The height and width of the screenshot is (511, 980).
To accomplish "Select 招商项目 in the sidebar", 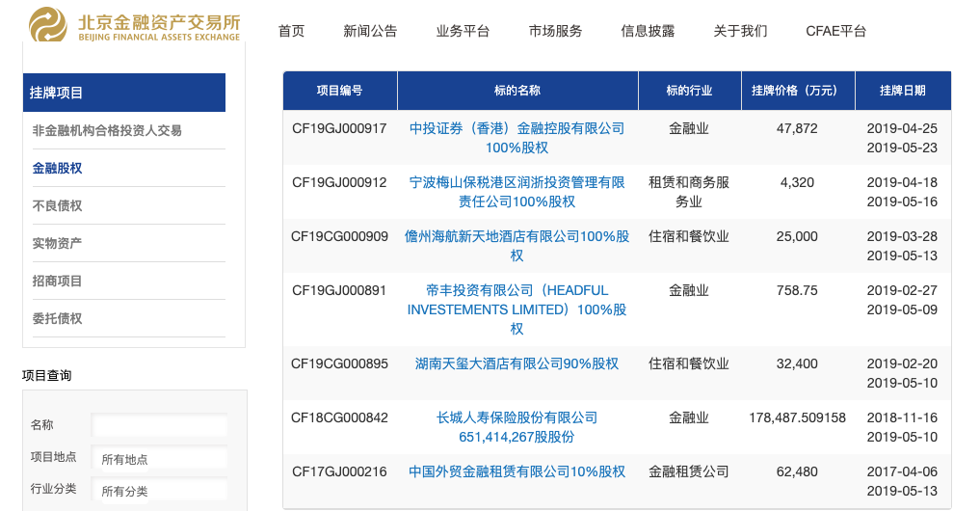I will pyautogui.click(x=57, y=281).
